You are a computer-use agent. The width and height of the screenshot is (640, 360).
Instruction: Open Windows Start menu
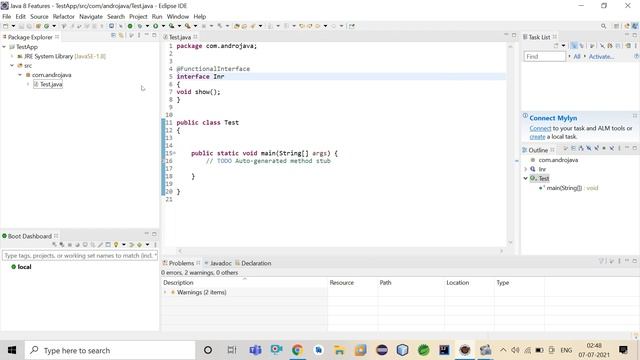click(x=12, y=350)
